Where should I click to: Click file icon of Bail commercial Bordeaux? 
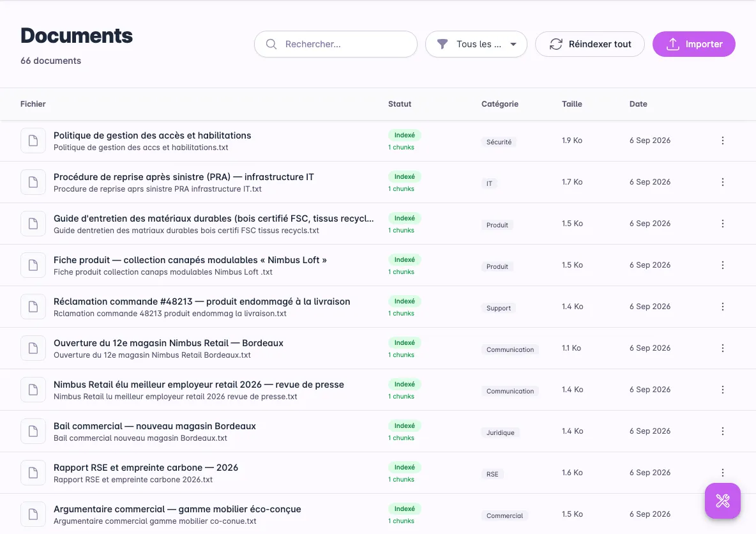(x=33, y=431)
